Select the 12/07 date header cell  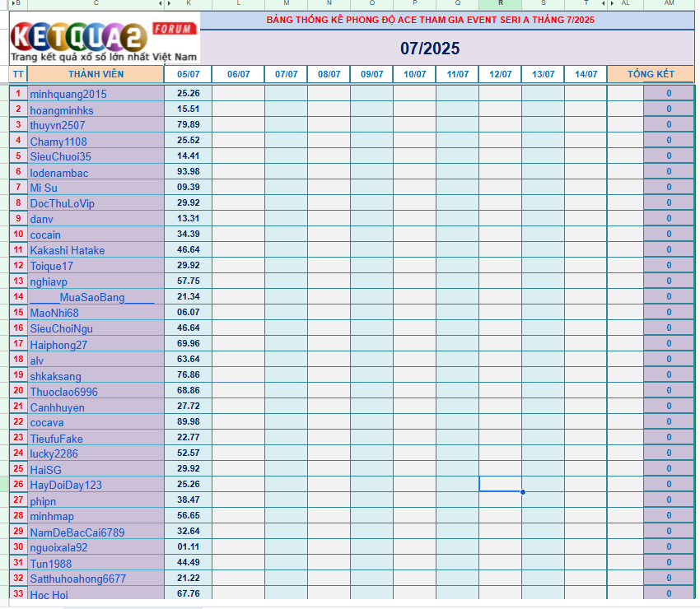click(x=500, y=74)
